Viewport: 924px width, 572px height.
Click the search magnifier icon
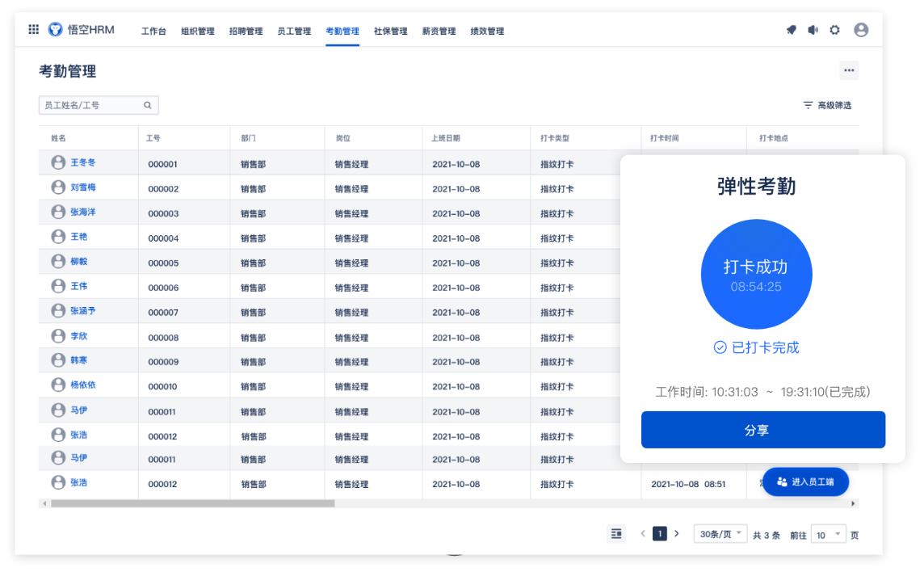click(x=148, y=105)
